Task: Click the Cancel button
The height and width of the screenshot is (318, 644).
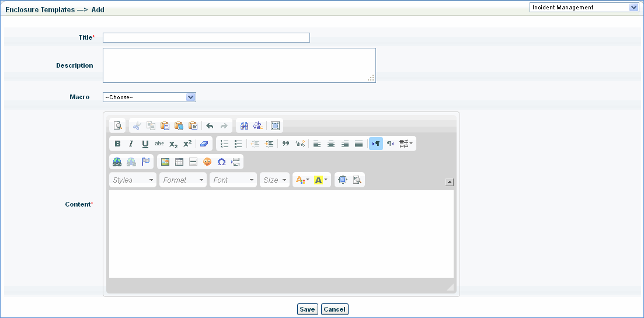Action: click(335, 310)
